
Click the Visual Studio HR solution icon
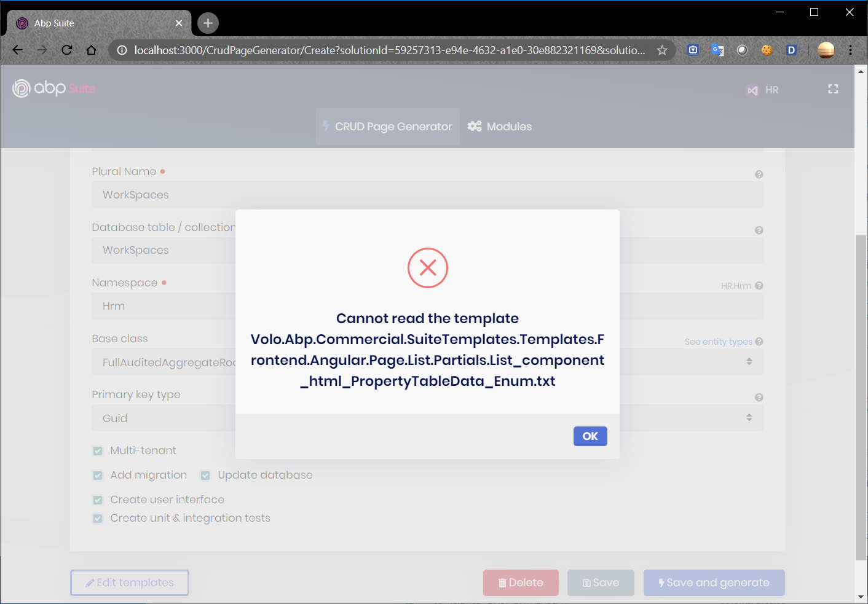(x=752, y=90)
